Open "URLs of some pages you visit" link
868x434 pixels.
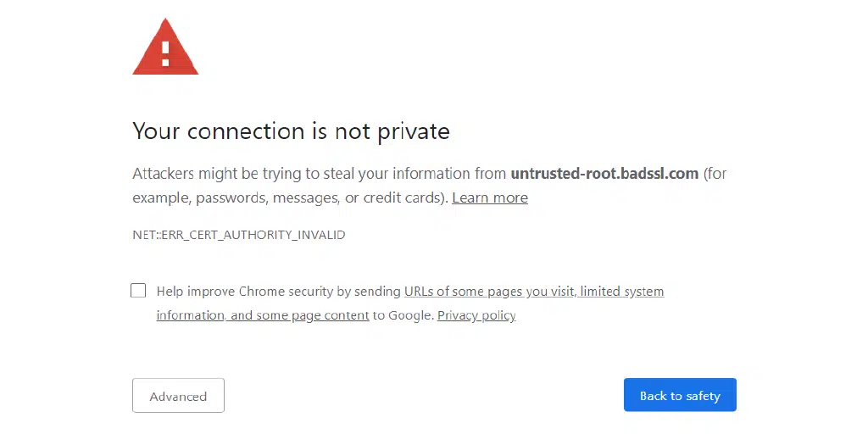click(x=489, y=291)
